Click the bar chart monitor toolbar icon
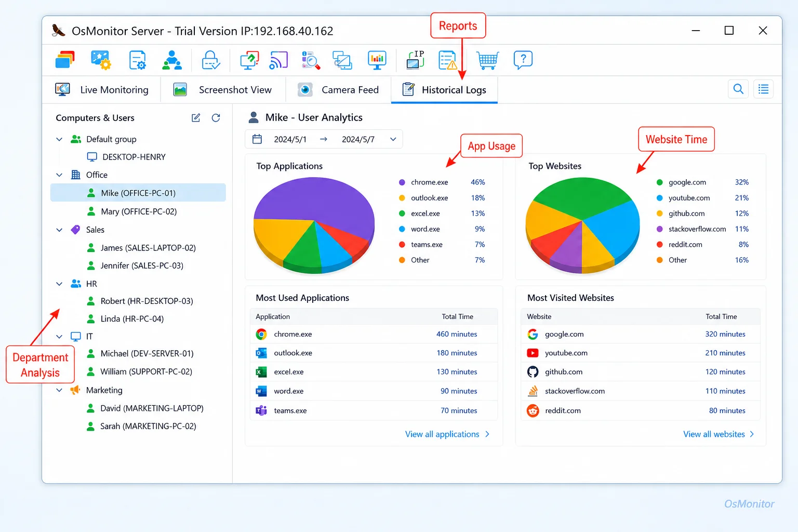Image resolution: width=798 pixels, height=532 pixels. coord(377,60)
